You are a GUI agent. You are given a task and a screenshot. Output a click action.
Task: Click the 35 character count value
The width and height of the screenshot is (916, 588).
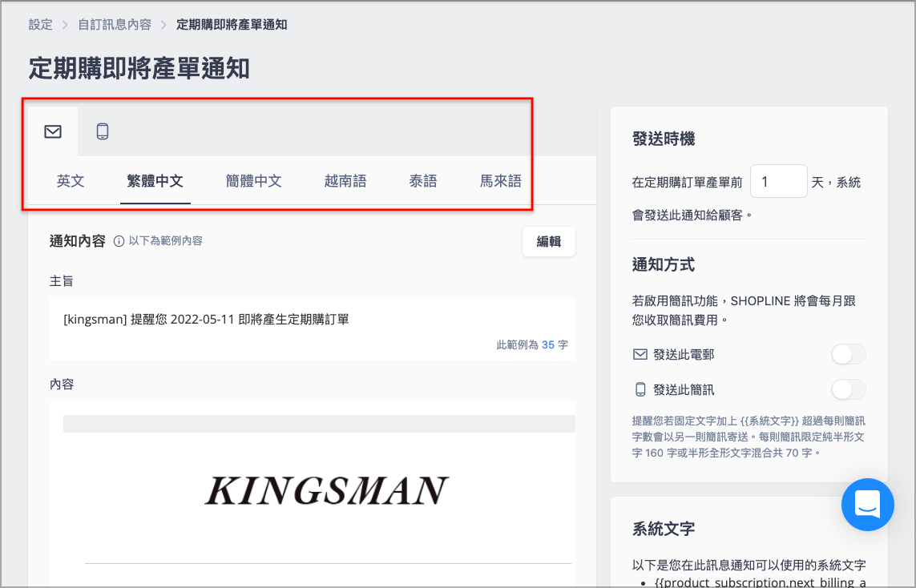[x=548, y=345]
